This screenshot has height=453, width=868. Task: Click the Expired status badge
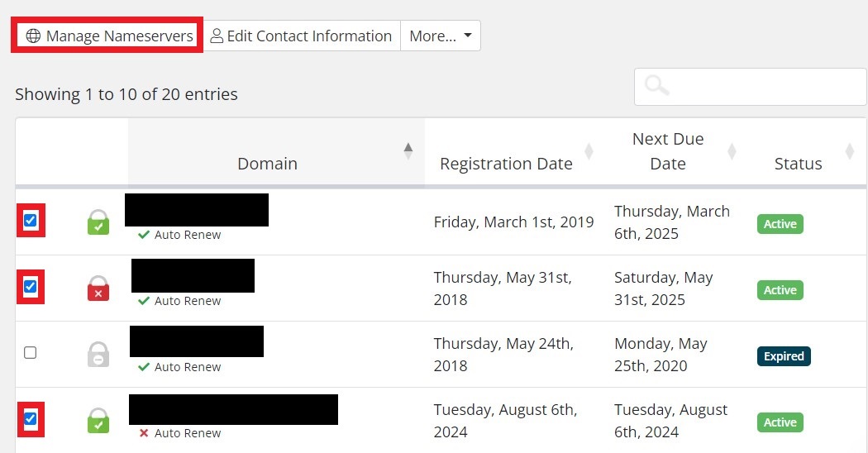click(784, 356)
